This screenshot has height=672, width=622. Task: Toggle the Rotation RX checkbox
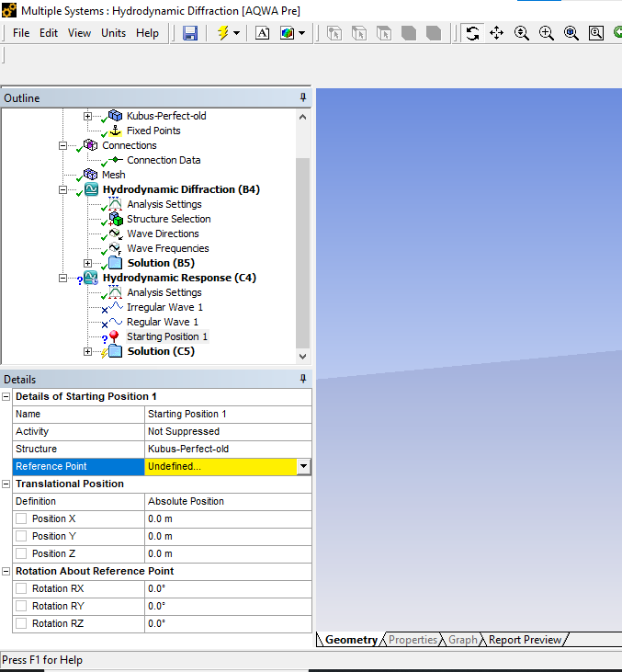[x=21, y=588]
